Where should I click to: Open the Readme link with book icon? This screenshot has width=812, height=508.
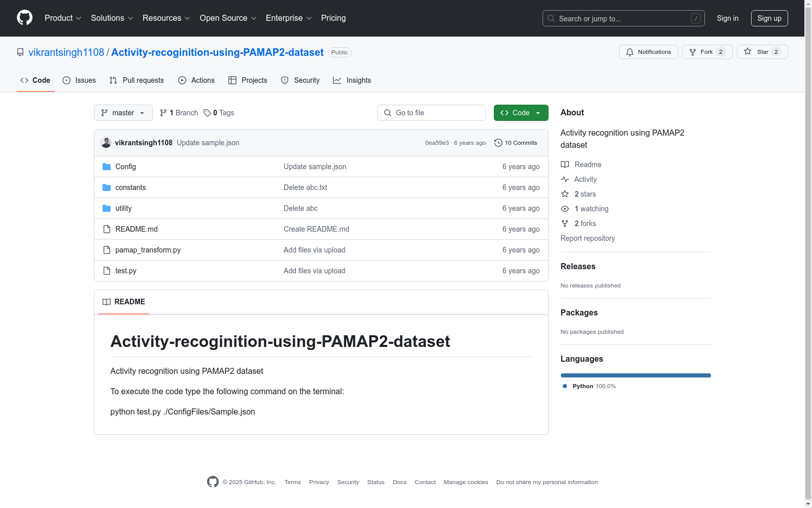pyautogui.click(x=587, y=165)
